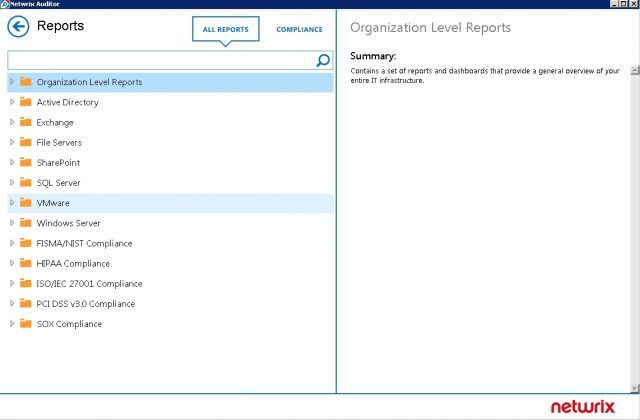This screenshot has width=640, height=420.
Task: Click the Netwrix logo
Action: click(582, 407)
